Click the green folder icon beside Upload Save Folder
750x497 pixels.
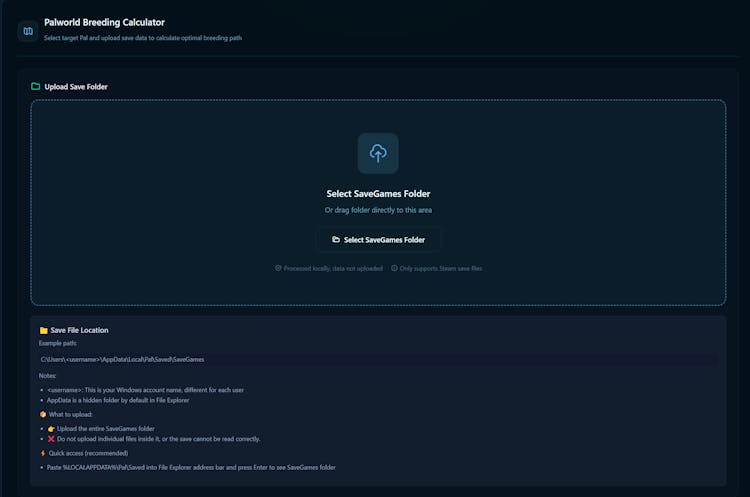coord(36,87)
